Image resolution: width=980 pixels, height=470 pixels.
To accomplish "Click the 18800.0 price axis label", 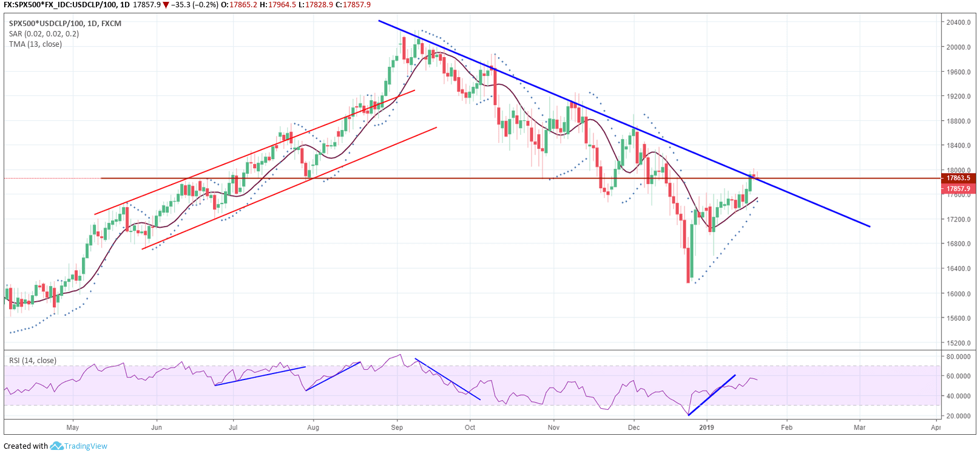I will [x=958, y=121].
